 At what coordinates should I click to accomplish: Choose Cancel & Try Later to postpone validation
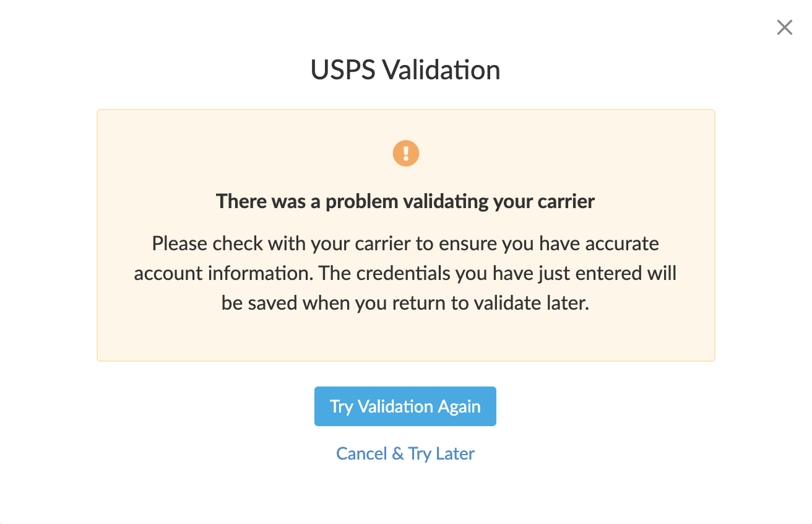(405, 453)
